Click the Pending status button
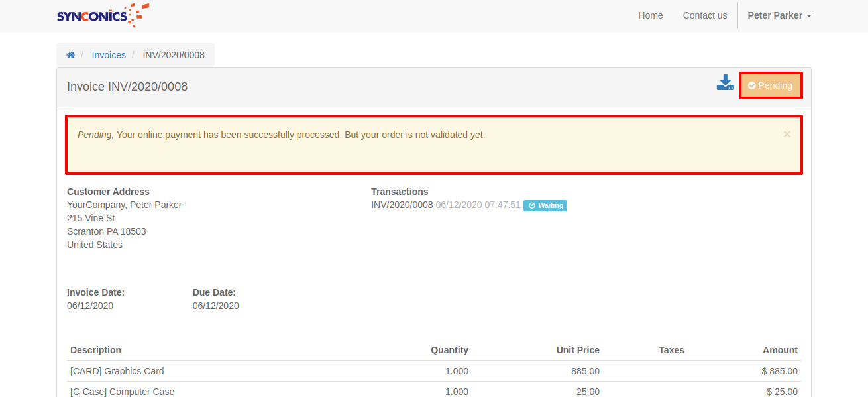Image resolution: width=868 pixels, height=397 pixels. coord(771,85)
